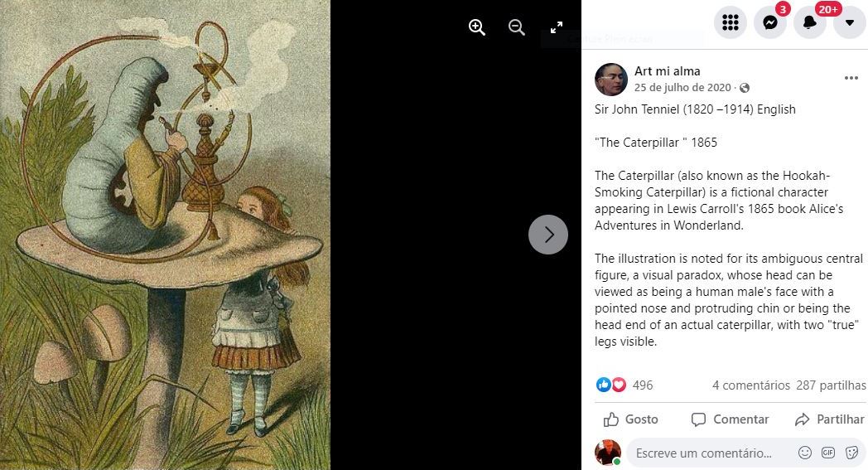Open the Facebook menu grid
The height and width of the screenshot is (470, 868).
[731, 22]
